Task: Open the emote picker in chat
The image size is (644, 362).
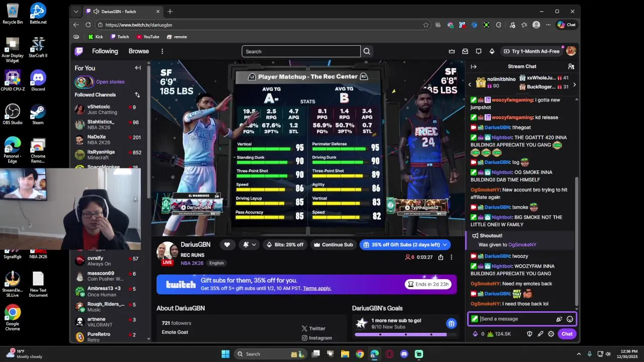Action: click(x=570, y=319)
